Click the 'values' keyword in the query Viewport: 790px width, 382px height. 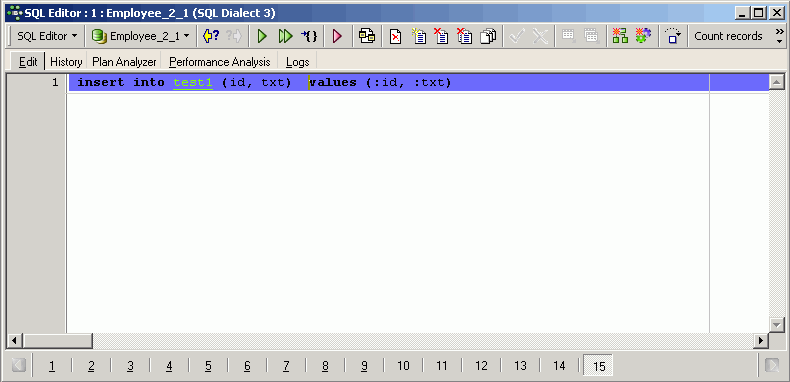[333, 83]
